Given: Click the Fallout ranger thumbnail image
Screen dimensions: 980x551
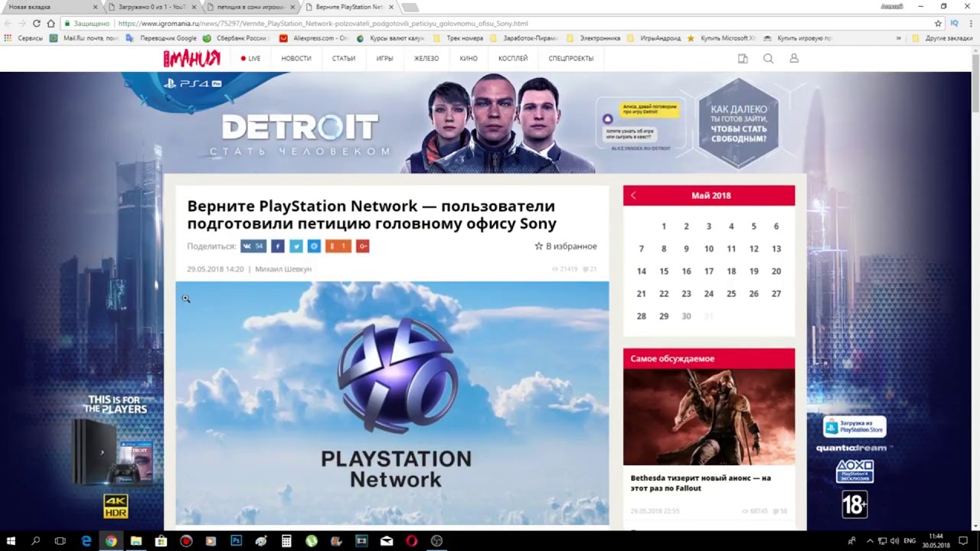Looking at the screenshot, I should (709, 417).
